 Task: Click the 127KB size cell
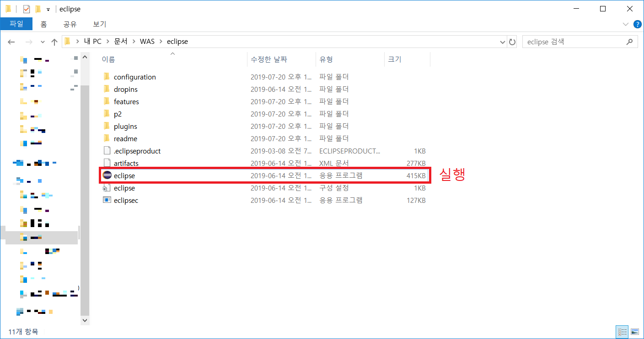[416, 200]
